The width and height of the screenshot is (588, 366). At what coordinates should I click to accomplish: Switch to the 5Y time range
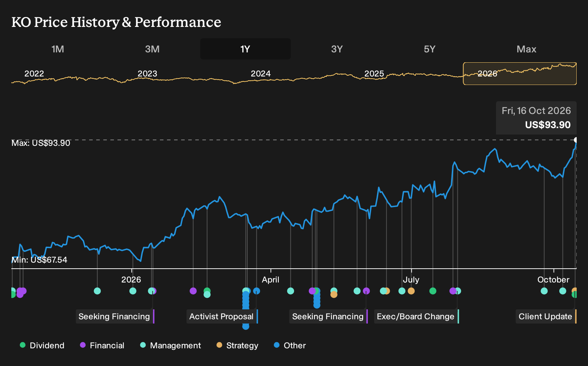[x=430, y=49]
